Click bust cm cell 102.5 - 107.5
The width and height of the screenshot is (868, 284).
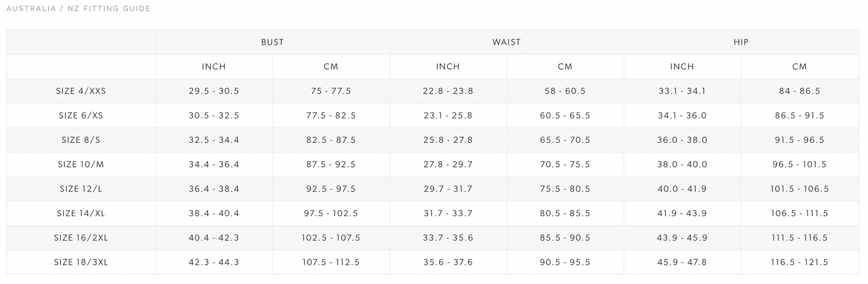(x=331, y=238)
